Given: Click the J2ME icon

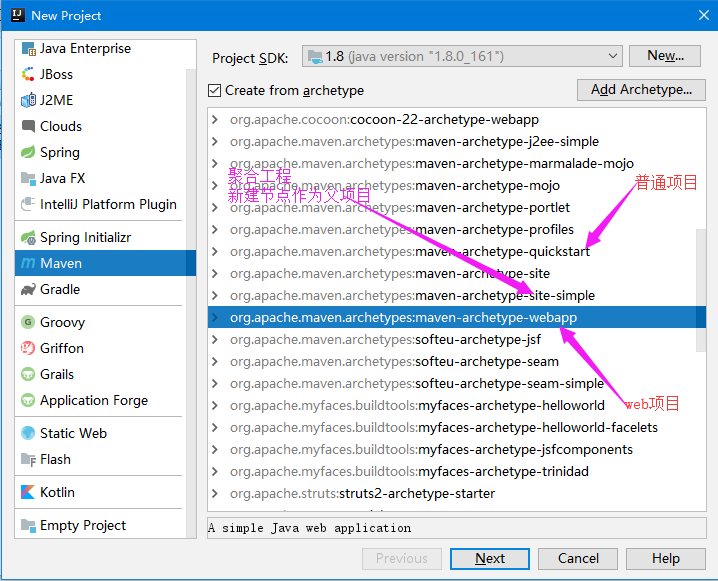Looking at the screenshot, I should [28, 100].
